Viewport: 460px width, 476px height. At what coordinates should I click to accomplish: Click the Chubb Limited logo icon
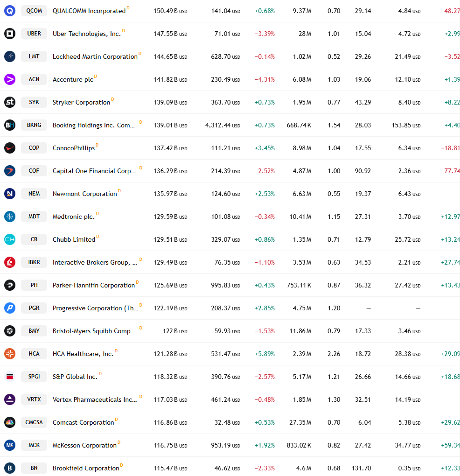pos(10,239)
